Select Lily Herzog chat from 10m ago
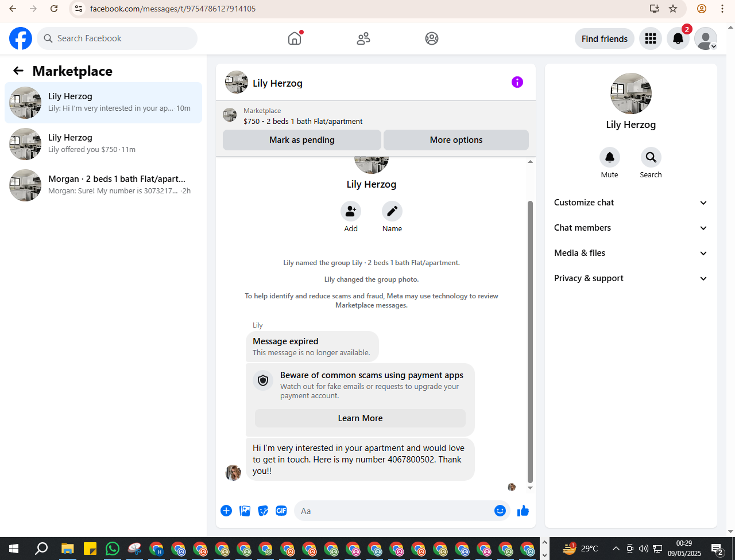735x560 pixels. (103, 103)
